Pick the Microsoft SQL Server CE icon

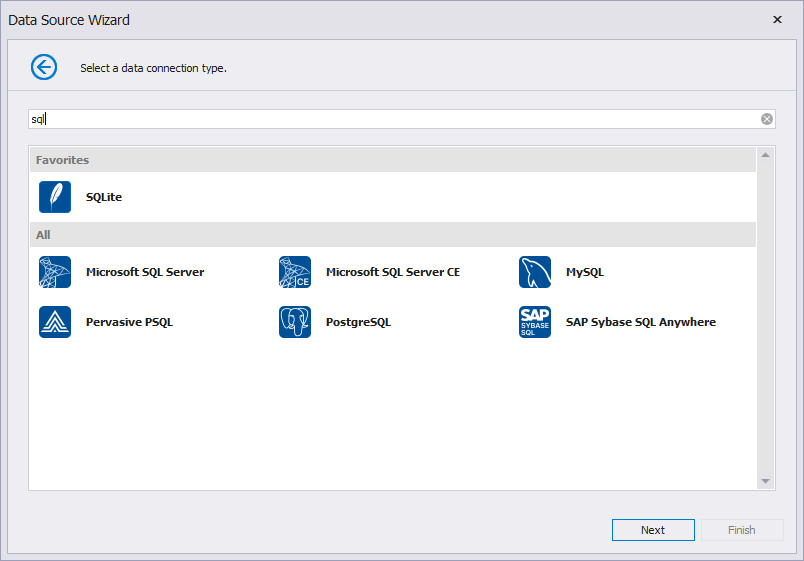tap(295, 272)
